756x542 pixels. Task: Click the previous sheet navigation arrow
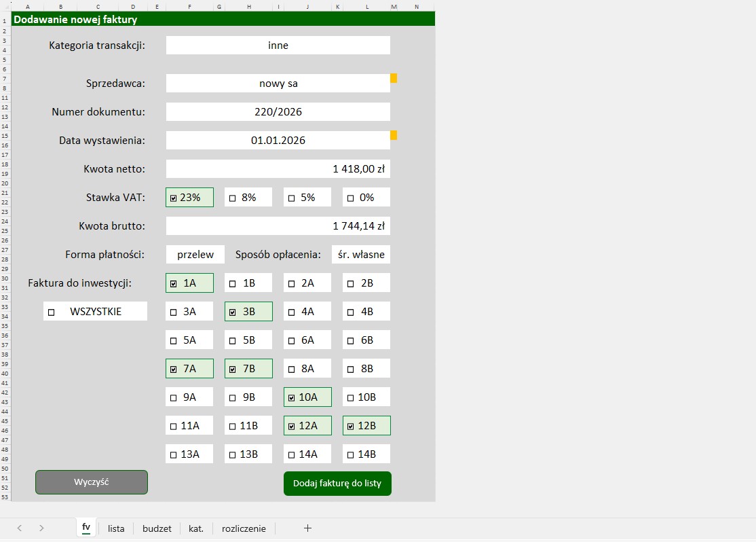20,528
